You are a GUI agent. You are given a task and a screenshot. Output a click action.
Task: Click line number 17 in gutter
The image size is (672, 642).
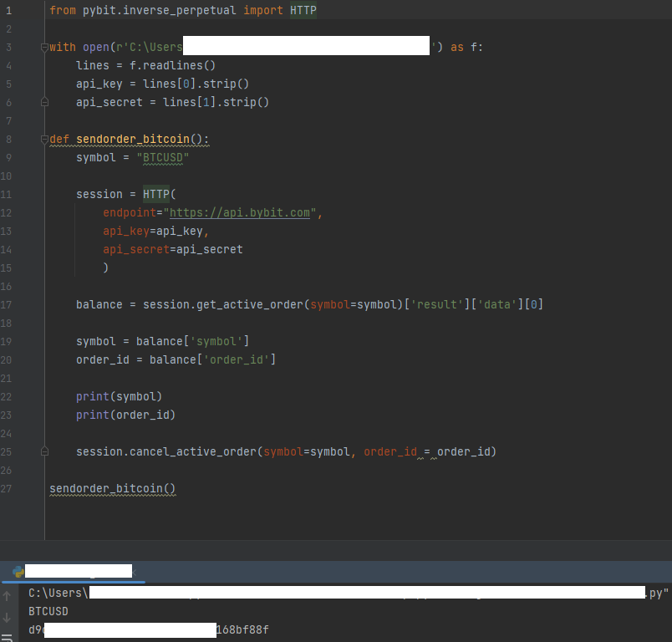click(6, 305)
